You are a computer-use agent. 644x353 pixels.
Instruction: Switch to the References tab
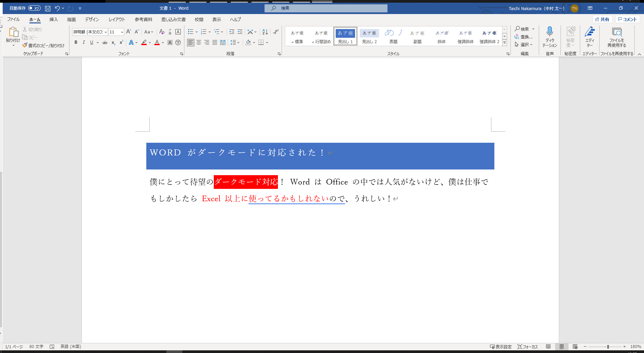(144, 19)
